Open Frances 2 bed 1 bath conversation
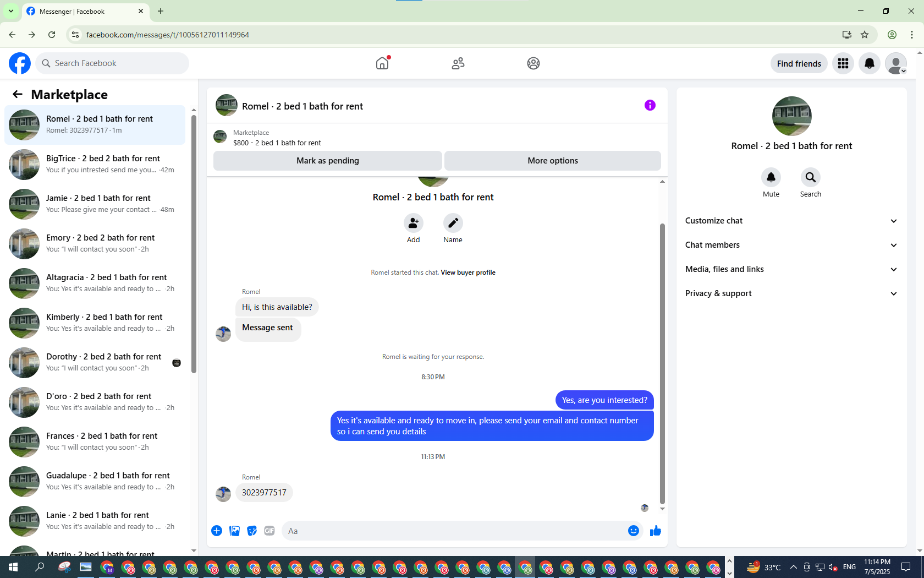Viewport: 924px width, 578px height. point(95,442)
